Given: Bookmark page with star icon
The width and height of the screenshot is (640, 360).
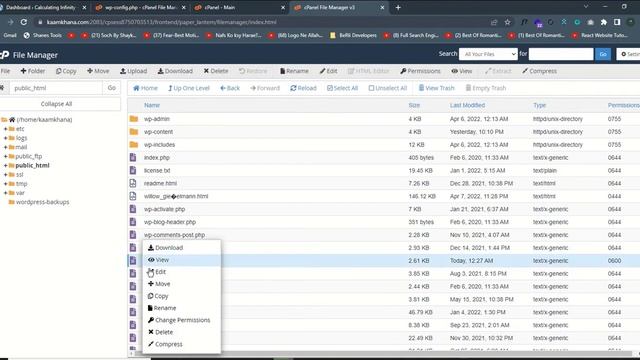Looking at the screenshot, I should pos(507,22).
